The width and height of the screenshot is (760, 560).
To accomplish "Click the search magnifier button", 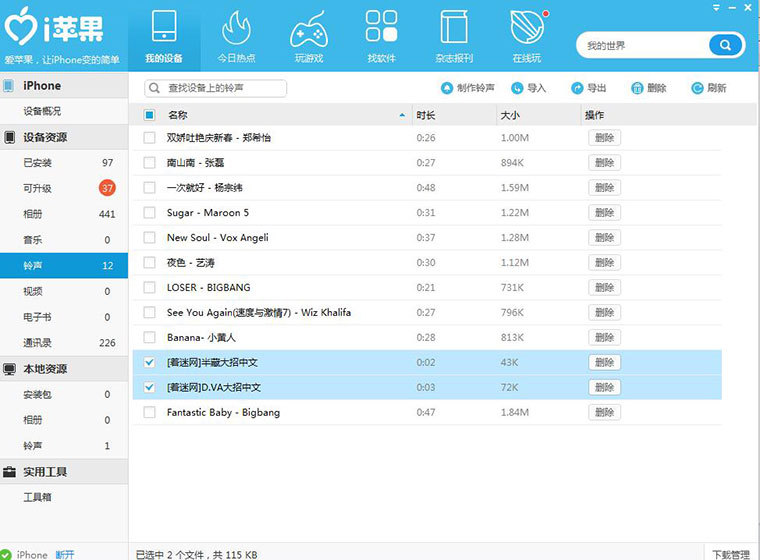I will click(726, 46).
